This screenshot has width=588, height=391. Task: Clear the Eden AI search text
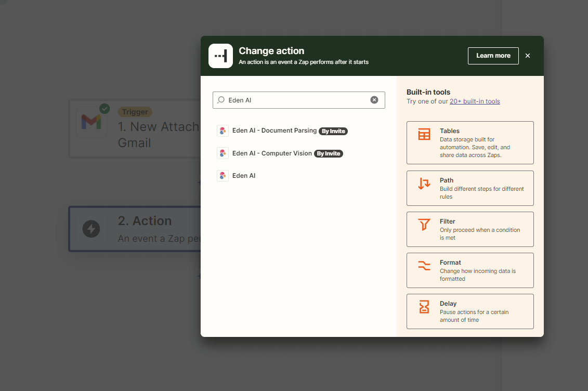point(374,100)
